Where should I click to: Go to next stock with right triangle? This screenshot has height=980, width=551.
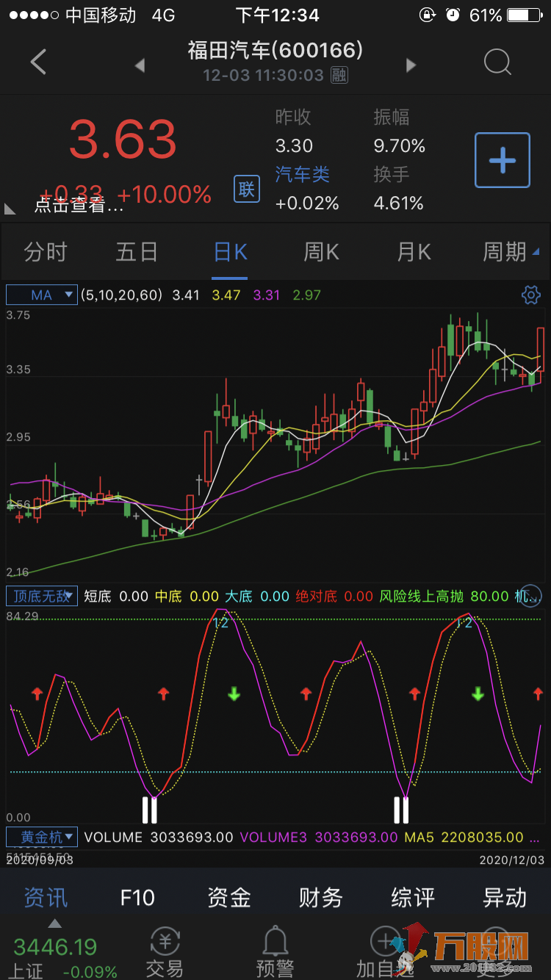411,65
